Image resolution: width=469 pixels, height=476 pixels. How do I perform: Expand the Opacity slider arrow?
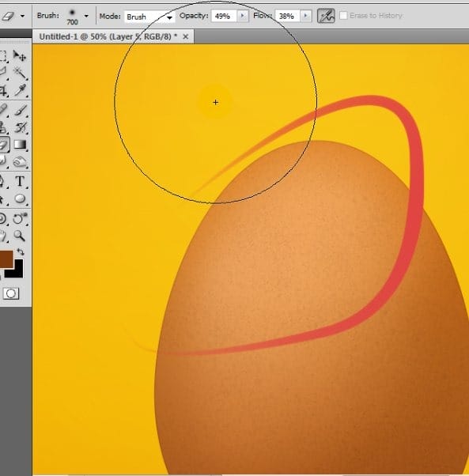point(243,16)
